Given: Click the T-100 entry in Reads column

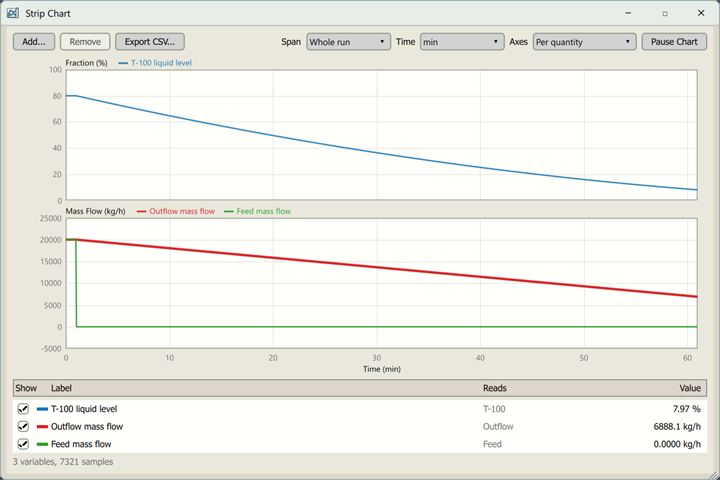Looking at the screenshot, I should pos(494,409).
